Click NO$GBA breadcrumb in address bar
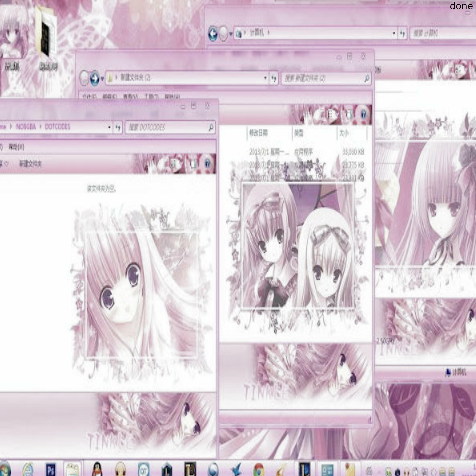The width and height of the screenshot is (476, 476). [26, 127]
